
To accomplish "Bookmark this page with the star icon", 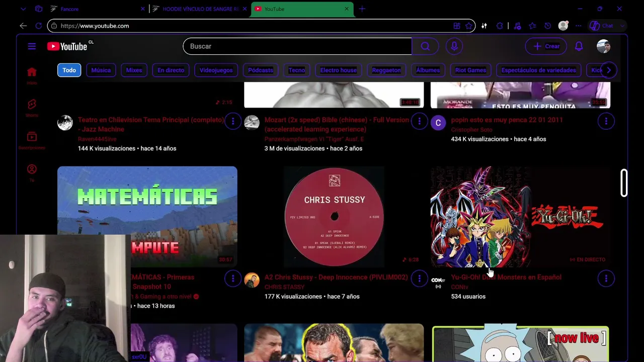I will point(469,26).
